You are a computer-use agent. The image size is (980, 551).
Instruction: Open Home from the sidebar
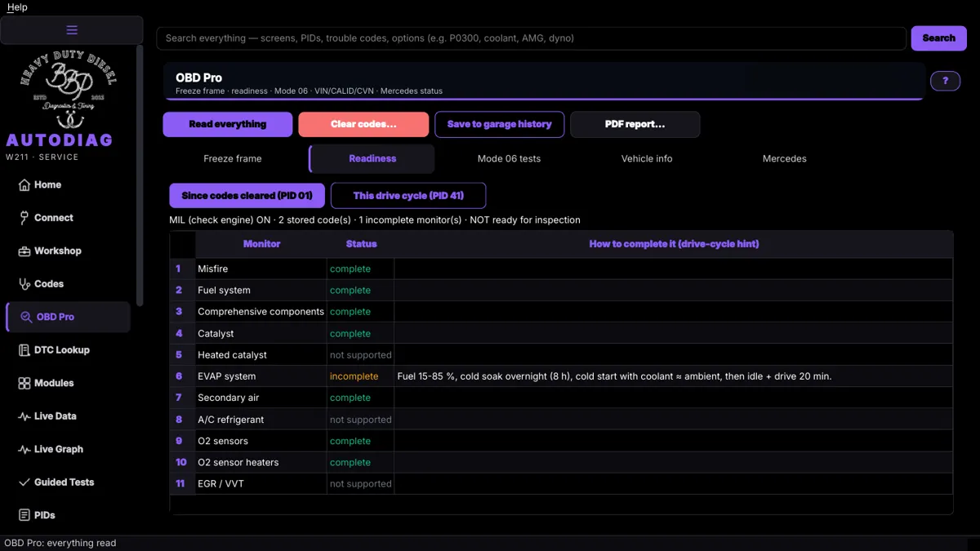tap(67, 184)
